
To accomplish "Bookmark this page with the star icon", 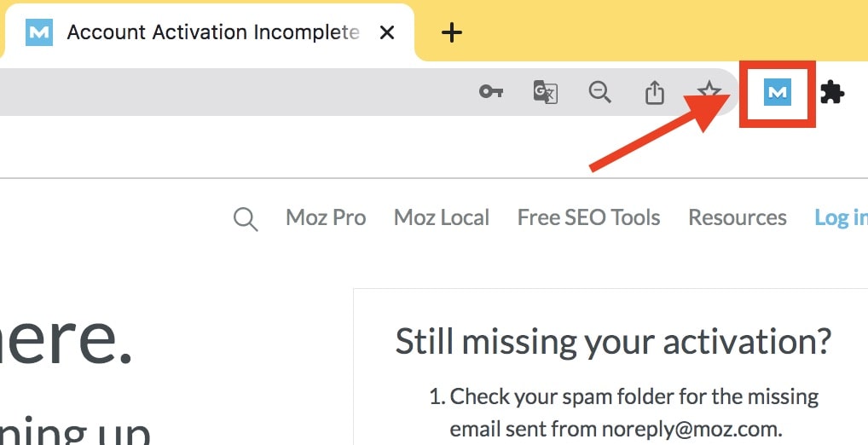I will pyautogui.click(x=709, y=92).
